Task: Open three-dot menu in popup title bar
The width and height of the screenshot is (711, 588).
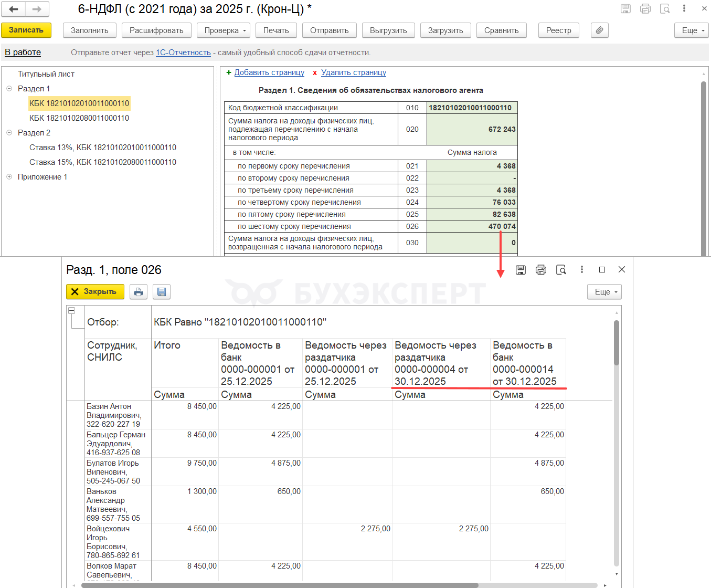Action: click(581, 270)
